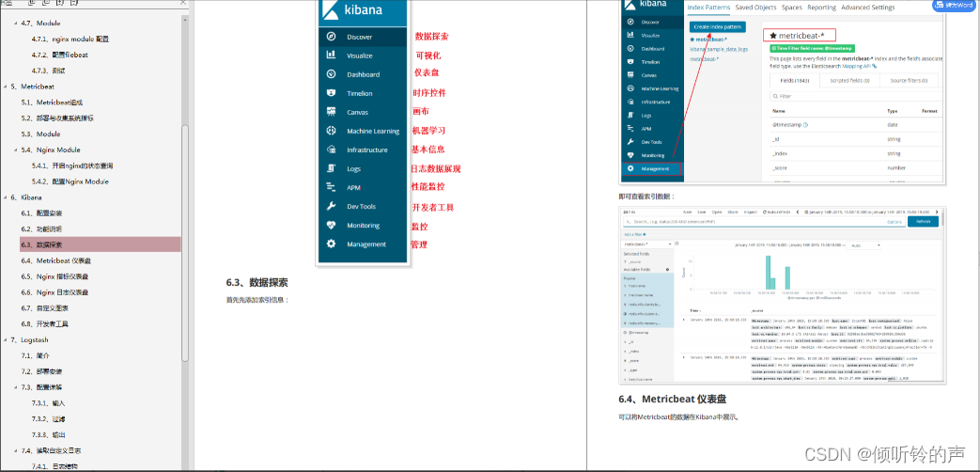980x472 pixels.
Task: Click expand-all icon in bookmark panel toolbar
Action: tap(32, 3)
